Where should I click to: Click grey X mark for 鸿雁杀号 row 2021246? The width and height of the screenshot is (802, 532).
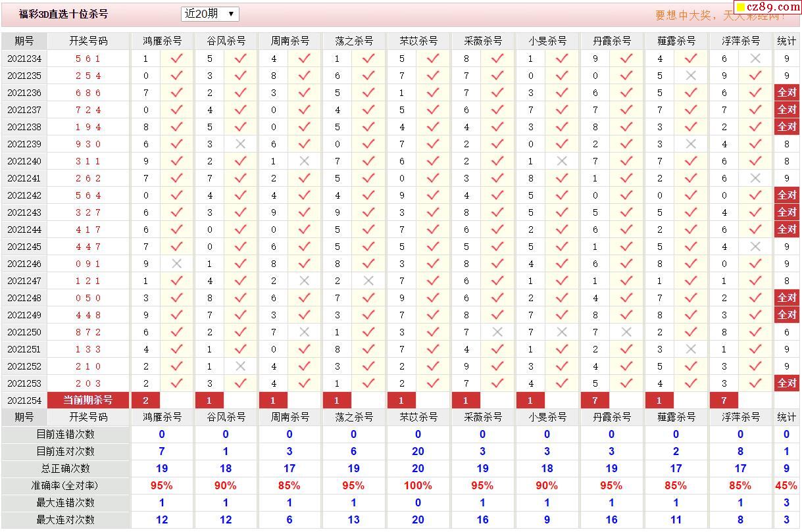(176, 264)
